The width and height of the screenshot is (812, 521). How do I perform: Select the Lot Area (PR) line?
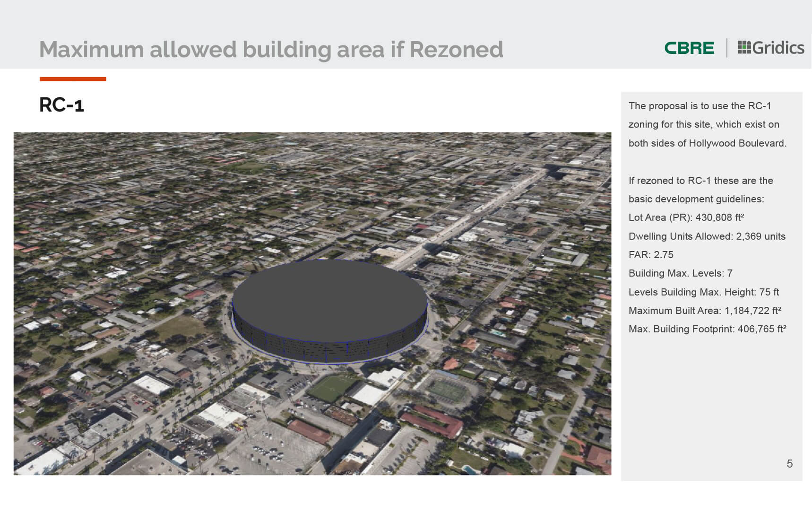[x=686, y=217]
